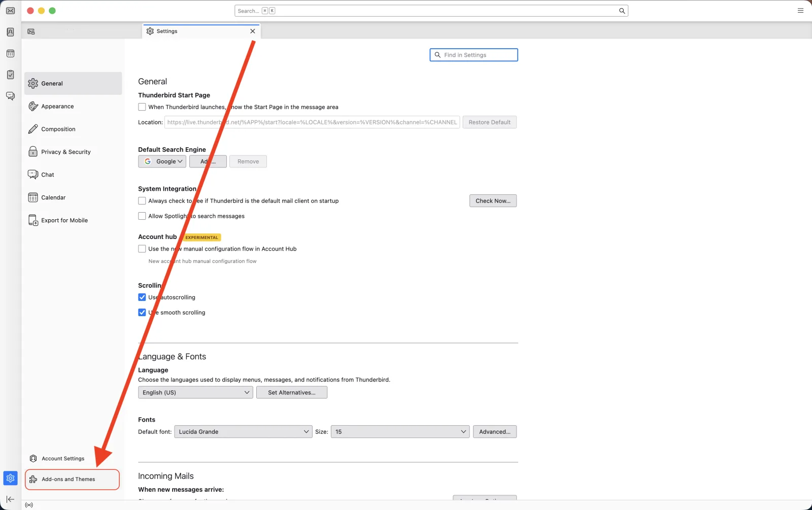This screenshot has height=510, width=812.
Task: Enable Start Page on Thunderbird launch
Action: pos(142,107)
